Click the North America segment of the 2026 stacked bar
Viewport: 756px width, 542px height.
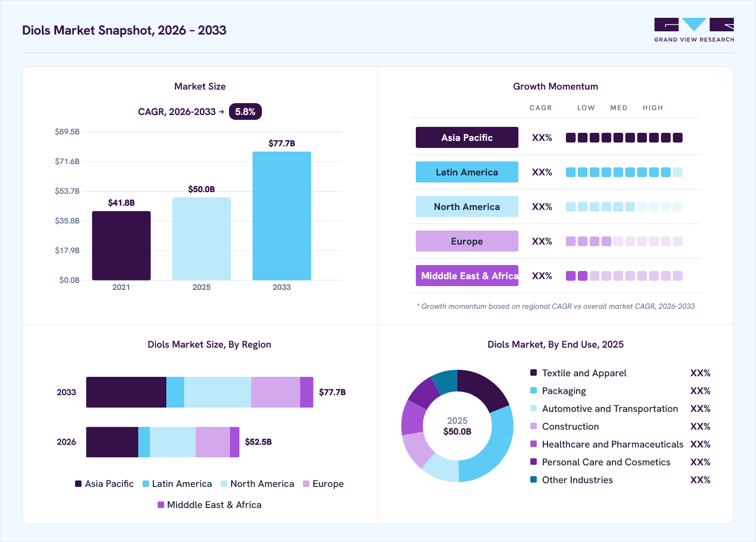click(x=173, y=442)
